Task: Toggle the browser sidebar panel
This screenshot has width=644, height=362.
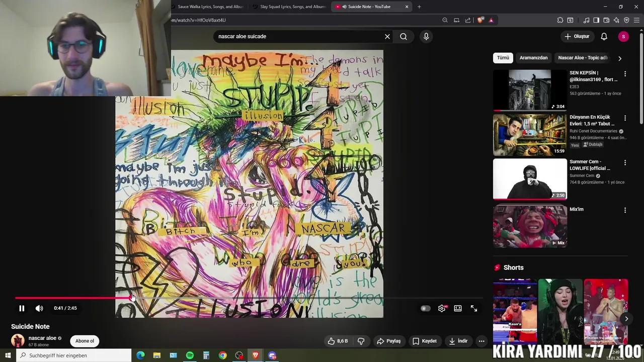Action: click(596, 20)
